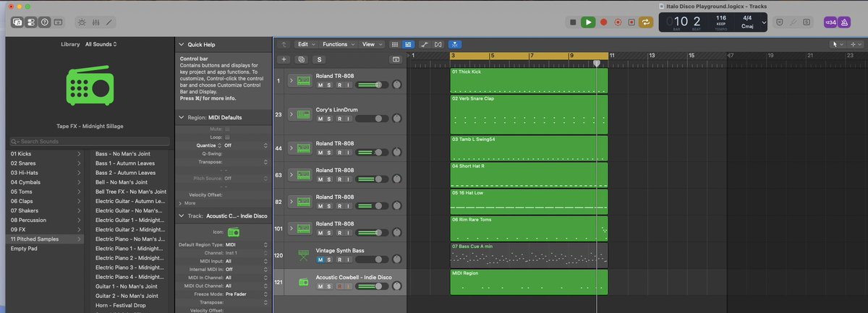Tick the Mute checkbox in Region inspector

[x=227, y=129]
